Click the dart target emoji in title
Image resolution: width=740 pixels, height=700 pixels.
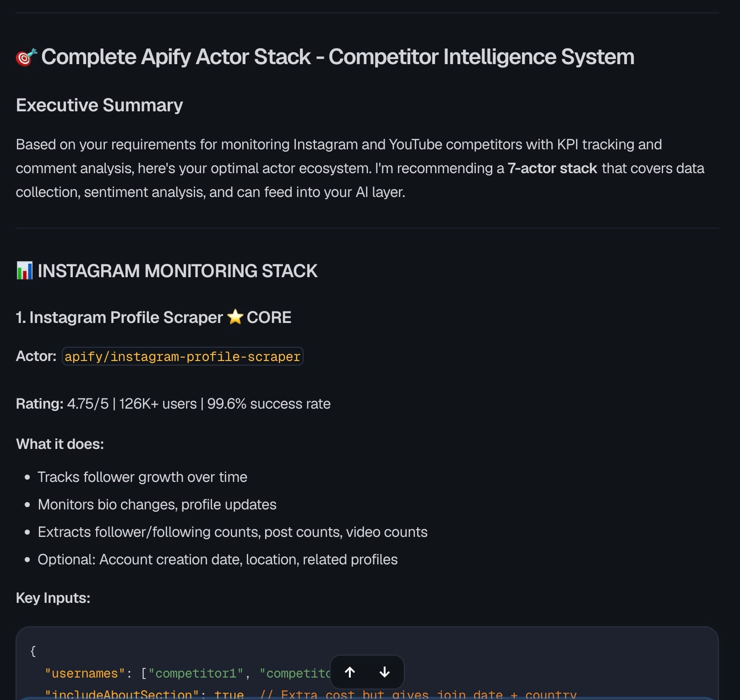click(x=26, y=57)
